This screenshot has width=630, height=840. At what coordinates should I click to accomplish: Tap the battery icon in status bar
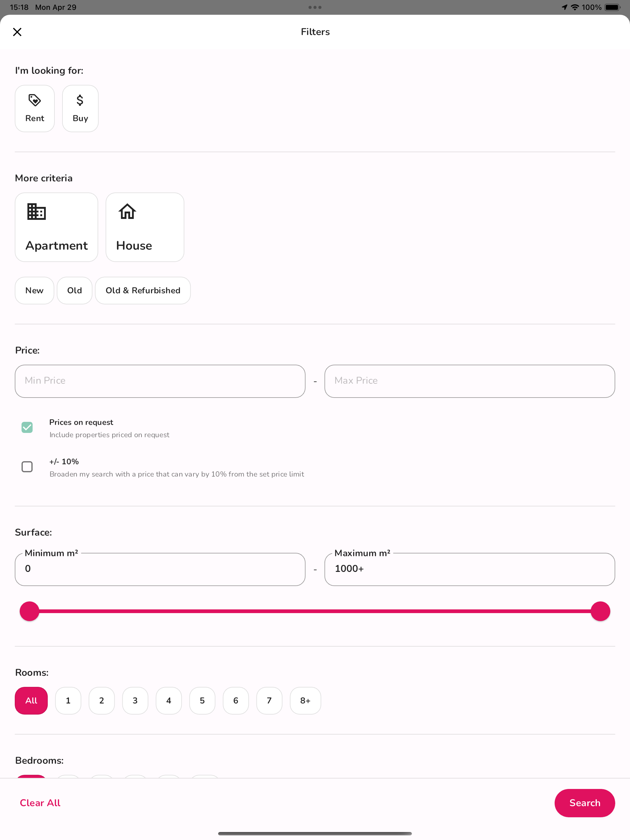pos(612,7)
